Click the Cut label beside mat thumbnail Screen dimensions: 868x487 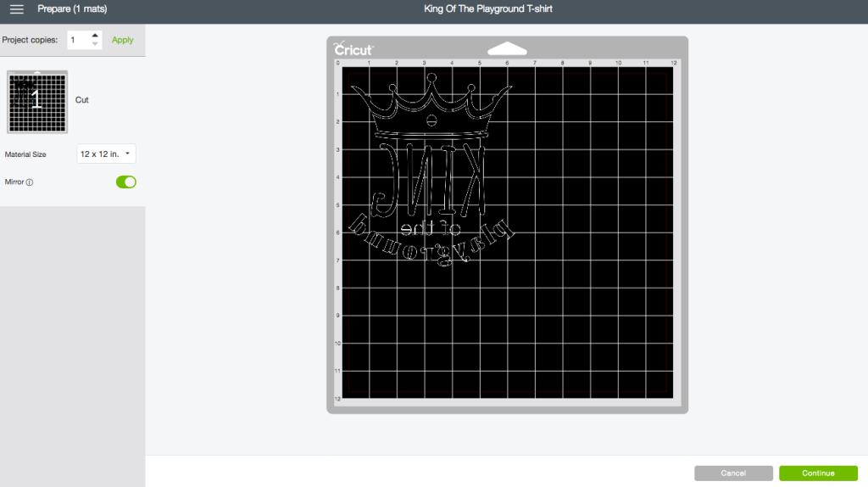(x=82, y=100)
